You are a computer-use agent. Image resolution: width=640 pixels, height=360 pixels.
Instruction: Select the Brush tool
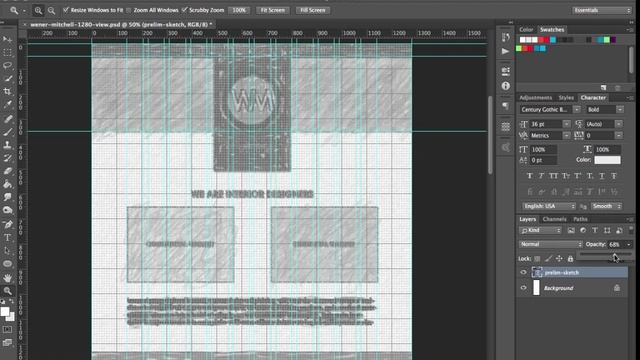tap(7, 132)
